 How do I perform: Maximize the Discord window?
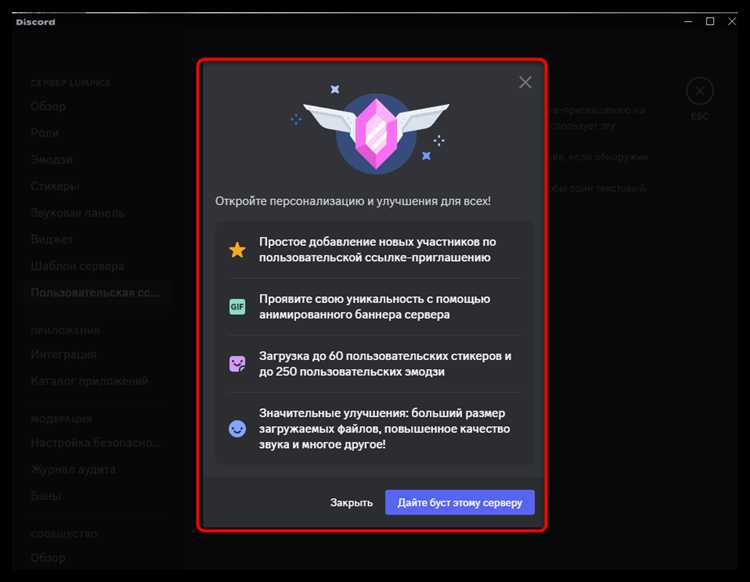710,22
